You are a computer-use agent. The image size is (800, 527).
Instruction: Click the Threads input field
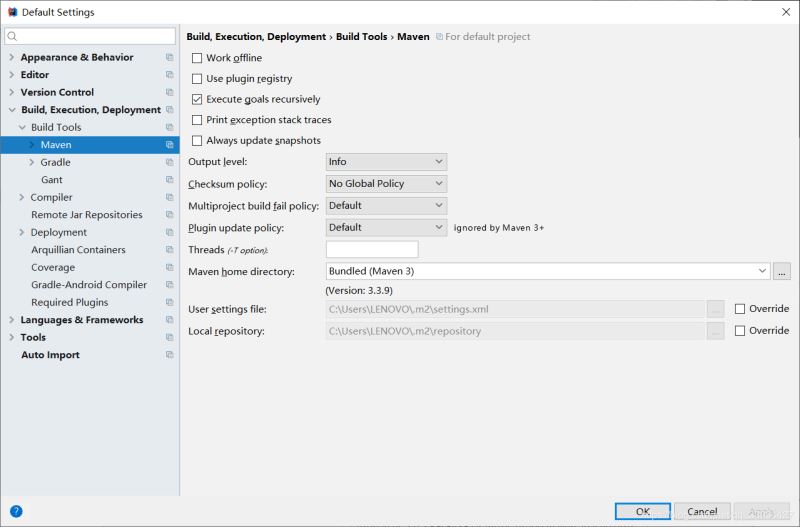pos(372,250)
